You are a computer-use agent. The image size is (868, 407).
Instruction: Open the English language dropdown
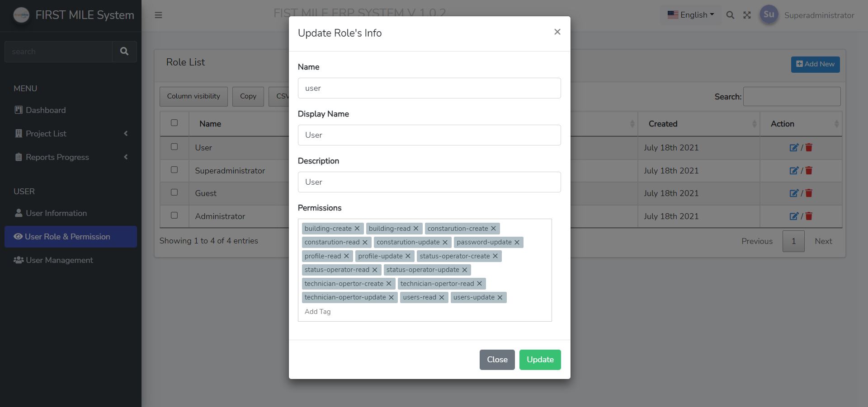click(x=690, y=14)
